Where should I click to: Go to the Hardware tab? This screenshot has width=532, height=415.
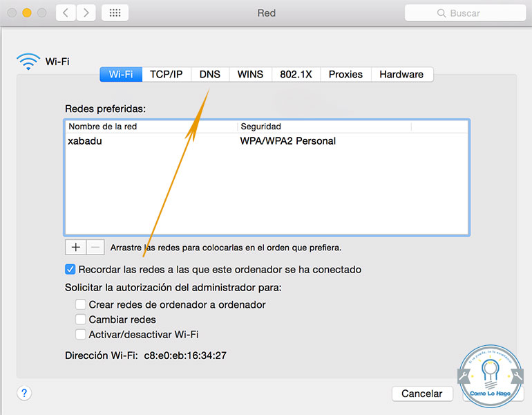pos(401,74)
